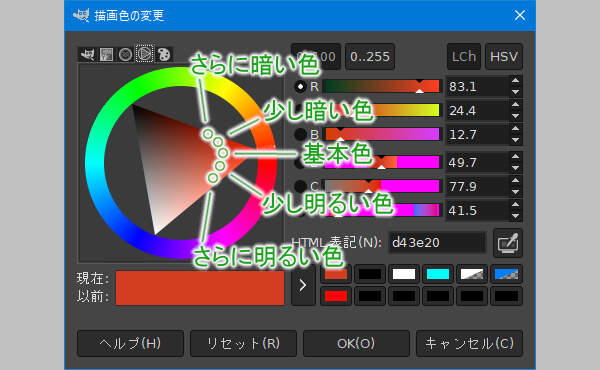Select the C chroma radio button

pos(300,186)
